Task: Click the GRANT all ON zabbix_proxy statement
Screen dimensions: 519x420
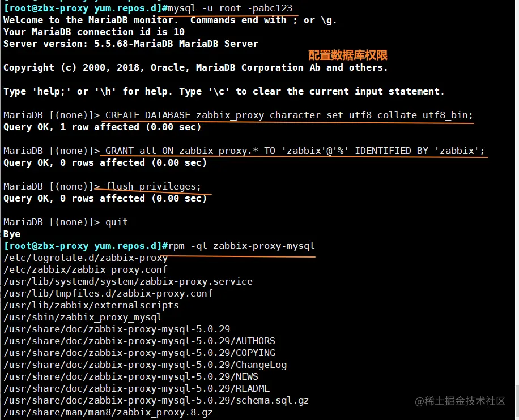Action: (295, 151)
